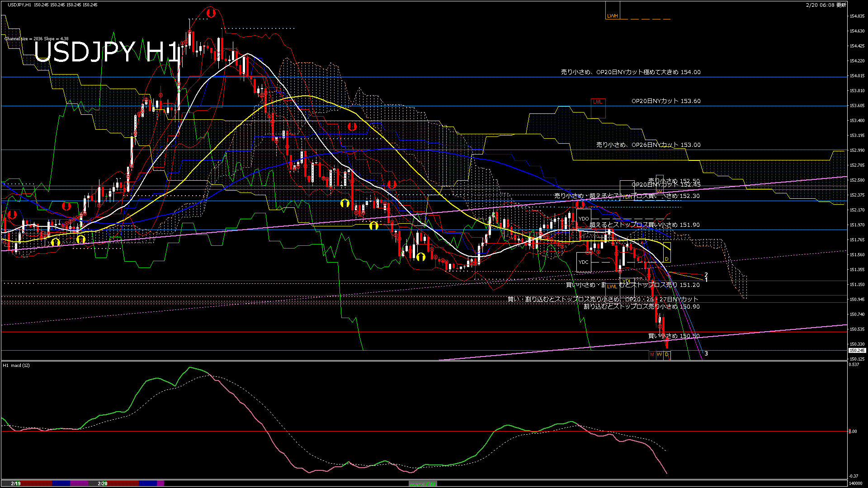Image resolution: width=868 pixels, height=488 pixels.
Task: Select the 151.20 stop-loss sell annotation
Action: [633, 285]
